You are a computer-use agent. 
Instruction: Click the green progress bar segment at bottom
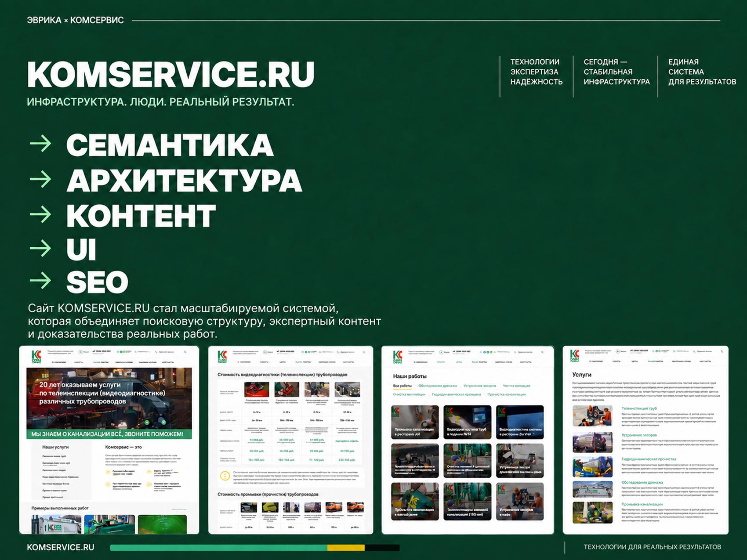(x=218, y=548)
